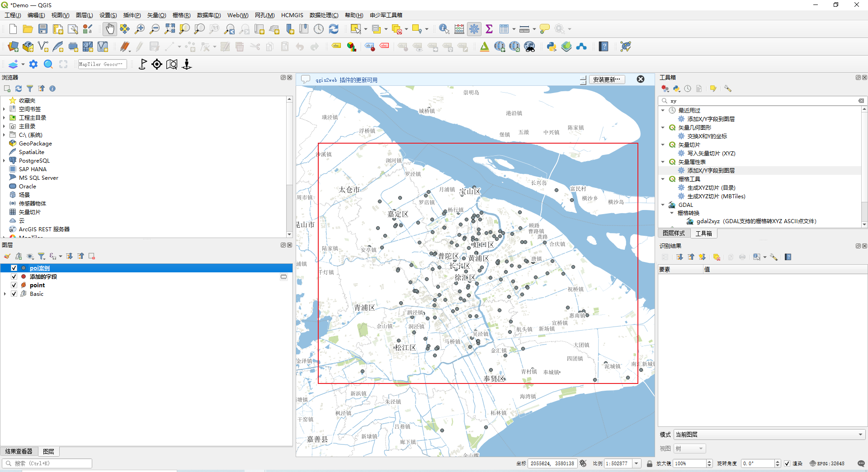Click the red symbol swatch of 添加的字段
The height and width of the screenshot is (472, 868).
pos(24,277)
